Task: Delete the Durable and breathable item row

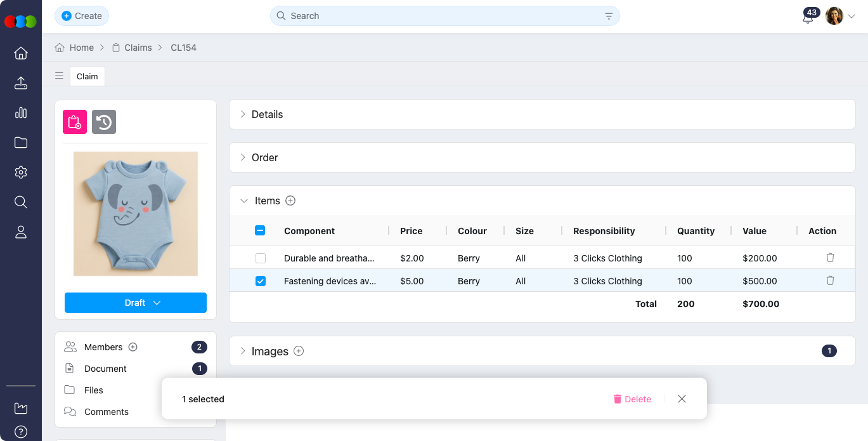Action: click(x=830, y=258)
